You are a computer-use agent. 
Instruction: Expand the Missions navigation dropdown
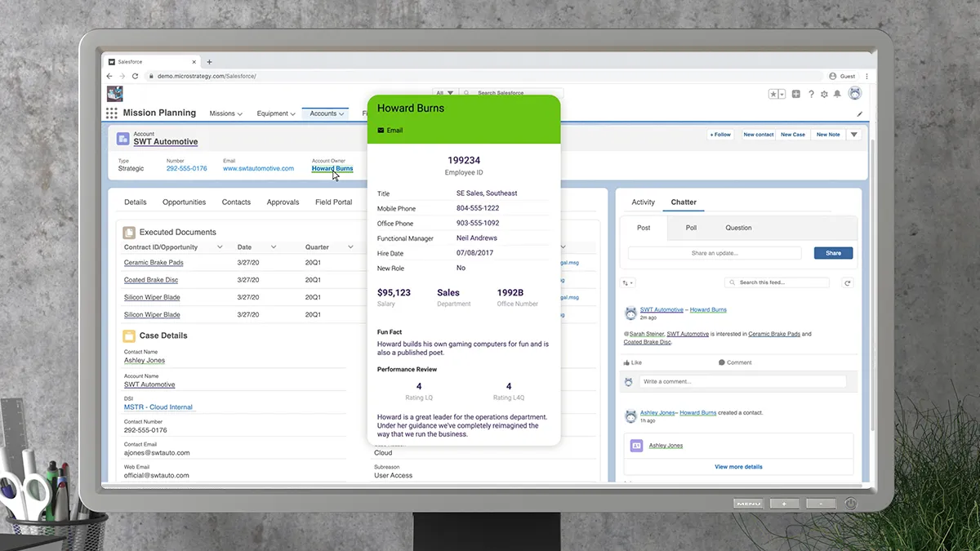(x=240, y=114)
